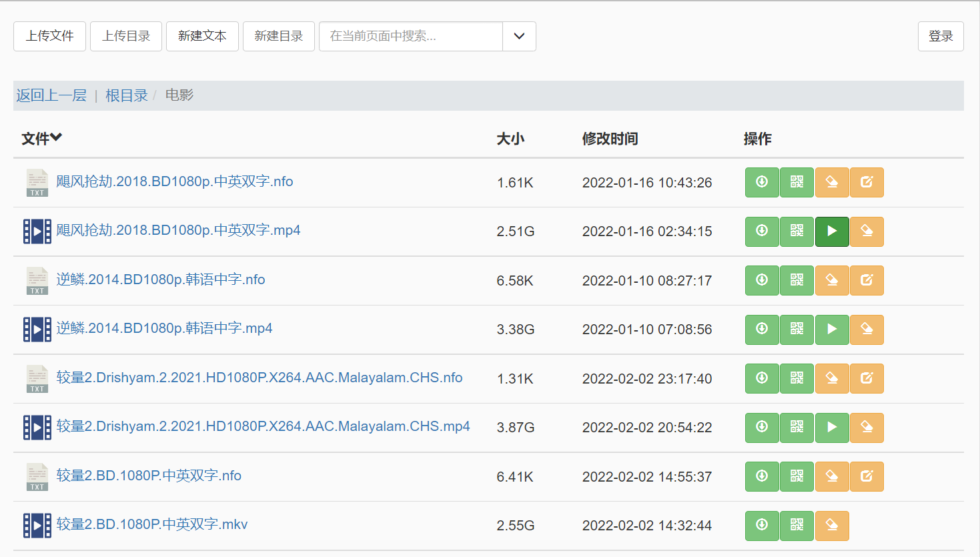
Task: Show QR code for 较量2.BD.1080P nfo
Action: (797, 476)
